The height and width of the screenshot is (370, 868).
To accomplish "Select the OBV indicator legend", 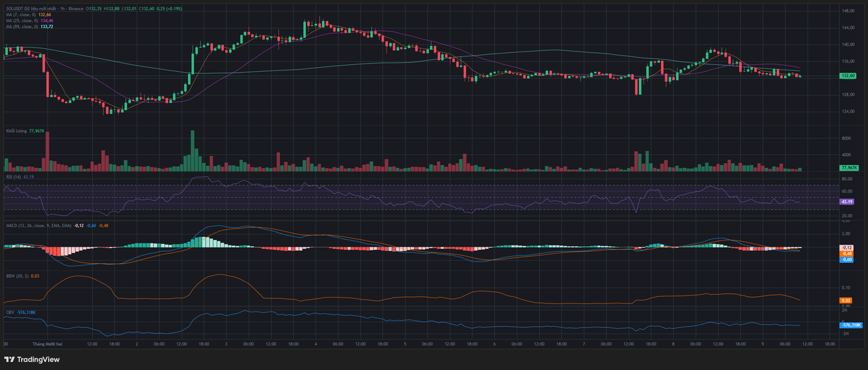I will [x=10, y=312].
